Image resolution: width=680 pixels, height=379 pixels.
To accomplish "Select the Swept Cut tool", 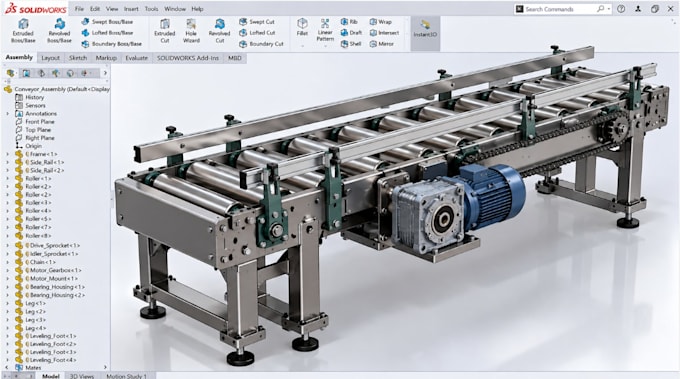I will click(x=257, y=21).
